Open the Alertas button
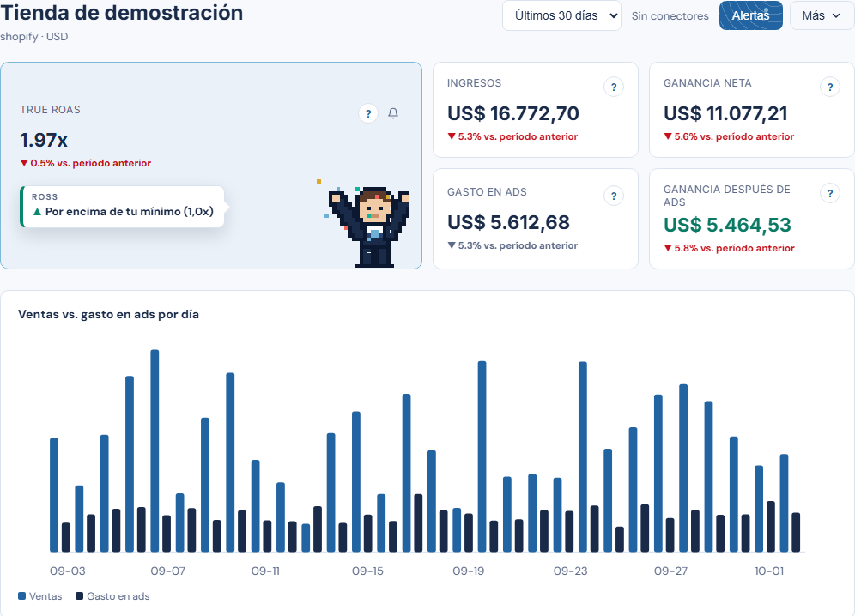855x616 pixels. pos(751,15)
